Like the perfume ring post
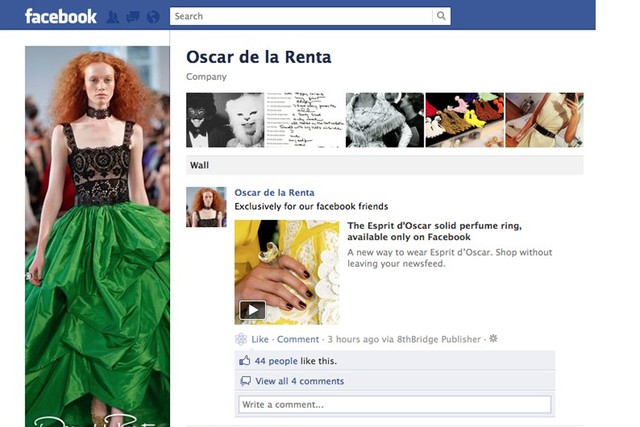 point(260,339)
